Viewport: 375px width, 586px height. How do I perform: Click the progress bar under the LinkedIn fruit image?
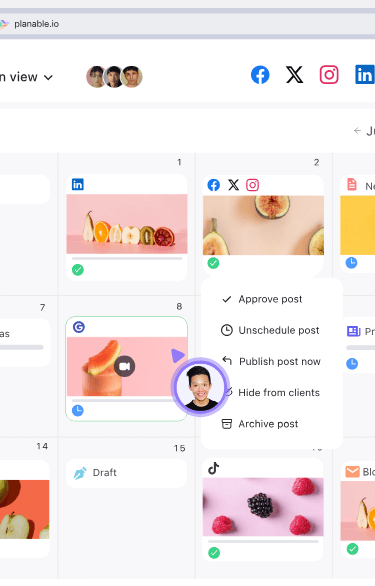coord(127,258)
